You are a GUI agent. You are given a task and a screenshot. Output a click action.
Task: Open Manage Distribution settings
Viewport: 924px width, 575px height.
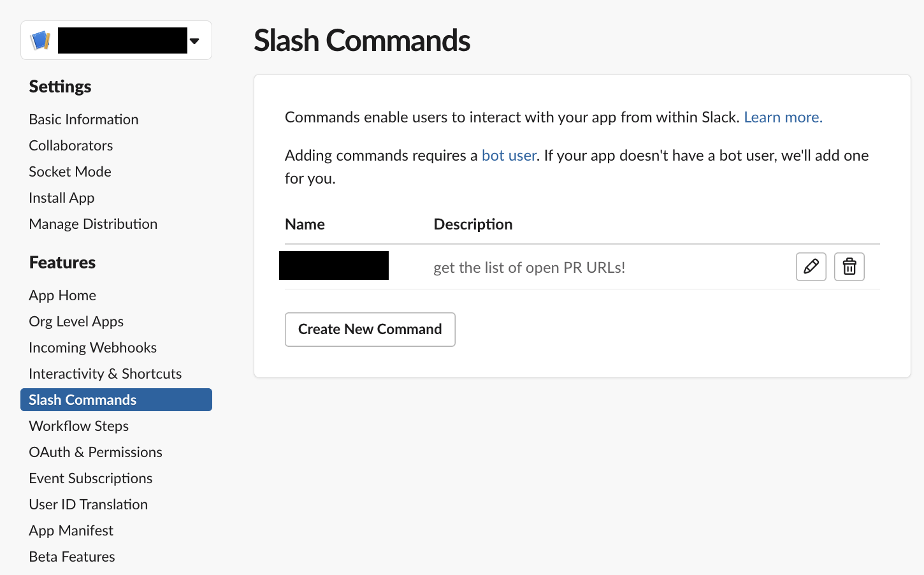93,224
